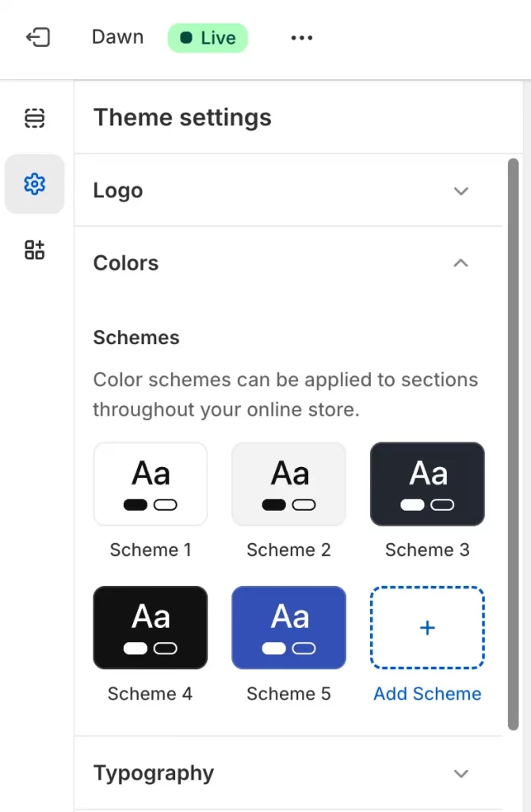Click the Scheme 5 label

288,693
